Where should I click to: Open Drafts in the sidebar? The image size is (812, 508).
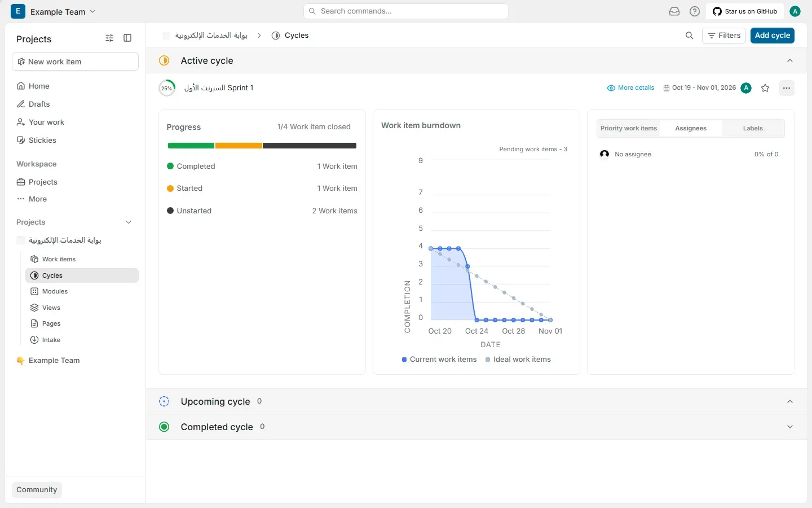75,104
